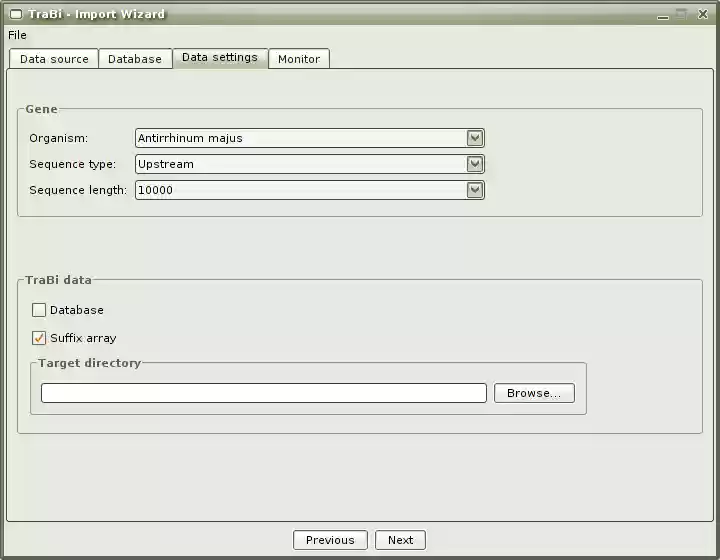Select the Data settings tab

click(220, 57)
